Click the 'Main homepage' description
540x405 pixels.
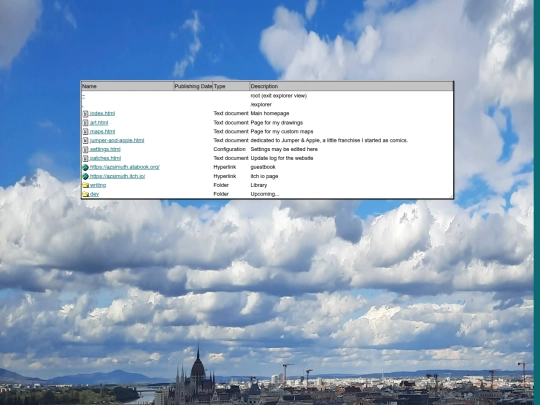(270, 113)
